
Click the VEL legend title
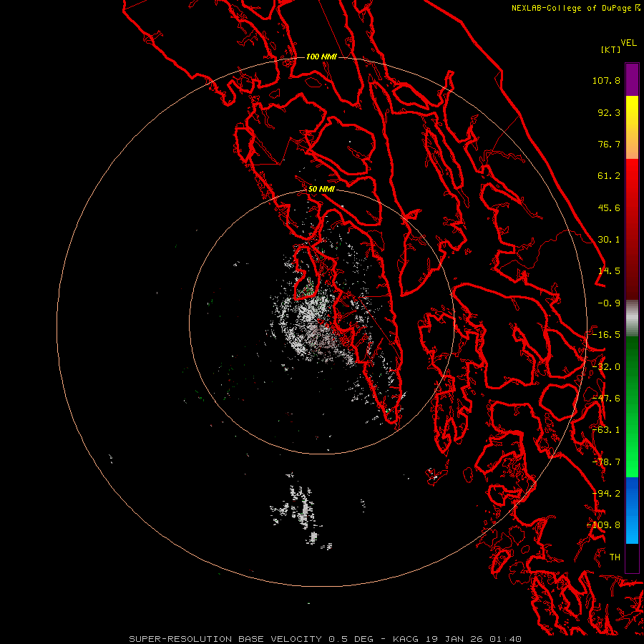point(628,43)
